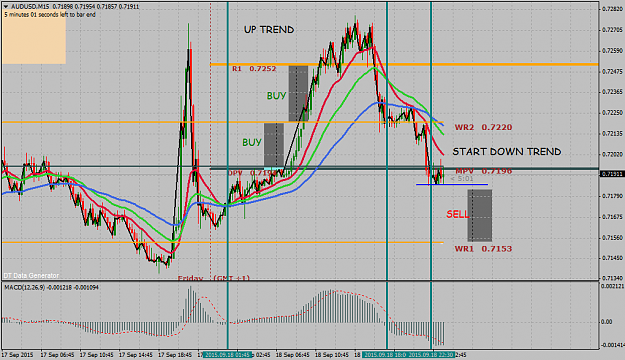Click the "17 Sep 18:45" time axis label
625x360 pixels.
[x=175, y=354]
